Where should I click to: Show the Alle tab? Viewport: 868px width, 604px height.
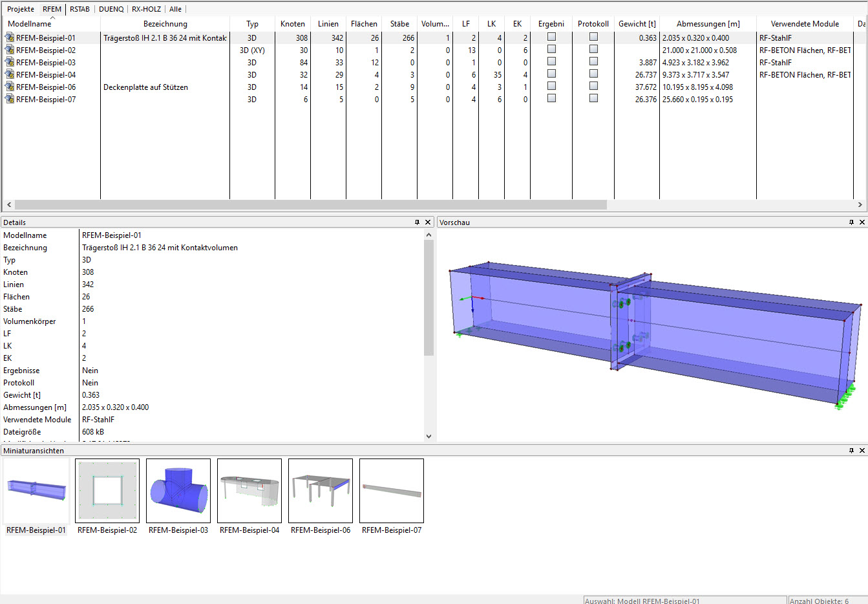[175, 9]
